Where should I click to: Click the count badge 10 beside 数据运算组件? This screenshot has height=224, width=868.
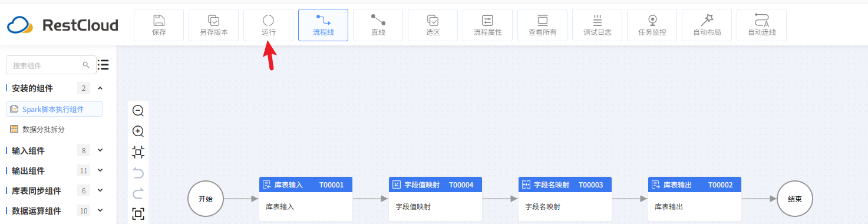[x=84, y=211]
